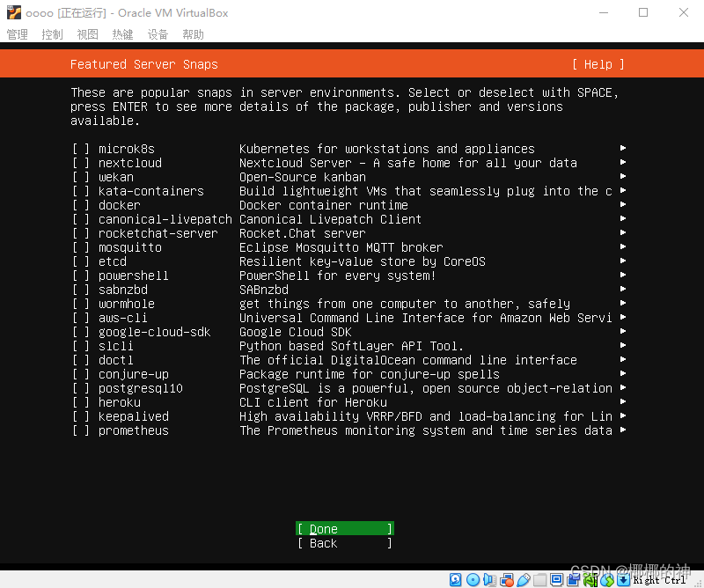
Task: Open the network adapter status icon
Action: coord(507,580)
